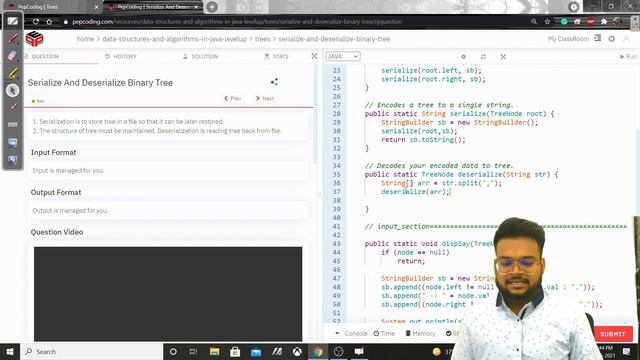Switch to the HISTORY tab
Image resolution: width=640 pixels, height=360 pixels.
click(121, 56)
